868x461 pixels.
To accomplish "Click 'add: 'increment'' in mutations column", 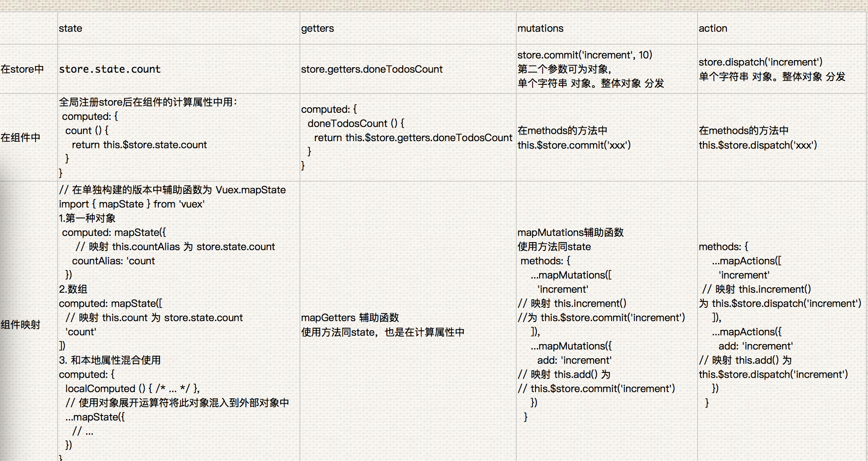I will (574, 360).
